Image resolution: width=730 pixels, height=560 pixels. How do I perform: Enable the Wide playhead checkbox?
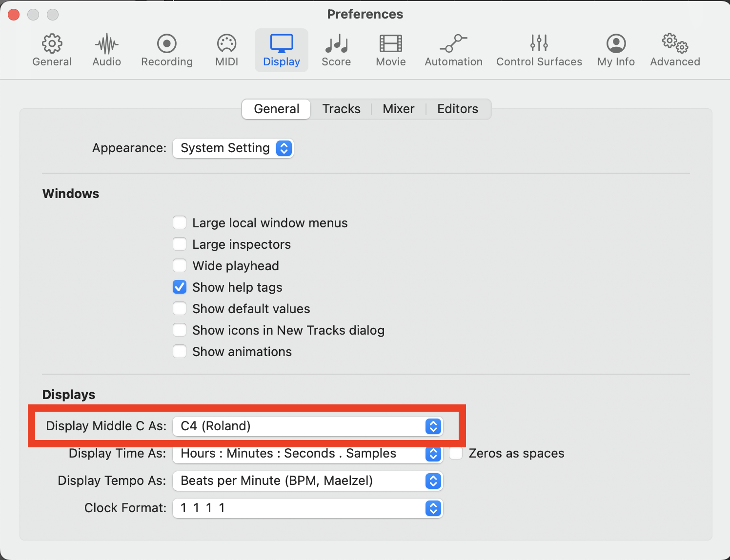point(180,266)
